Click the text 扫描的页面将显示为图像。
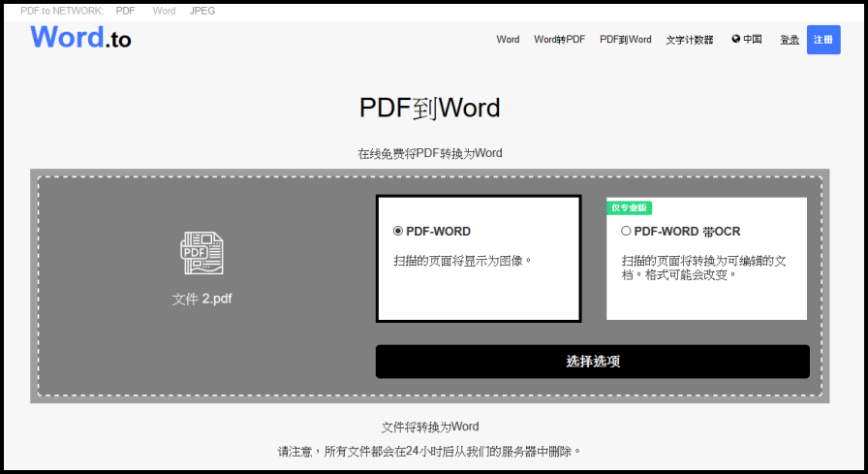The image size is (868, 474). point(463,261)
